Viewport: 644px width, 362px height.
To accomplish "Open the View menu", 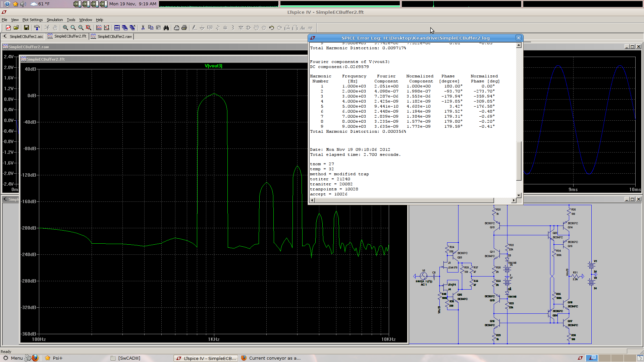I will 15,20.
